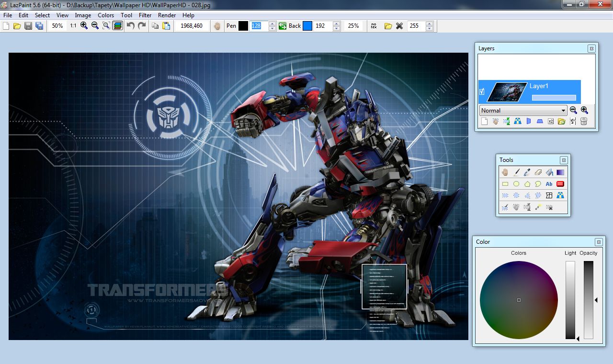Screen dimensions: 613x364
Task: Select the Hand tool in Tools panel
Action: (505, 172)
